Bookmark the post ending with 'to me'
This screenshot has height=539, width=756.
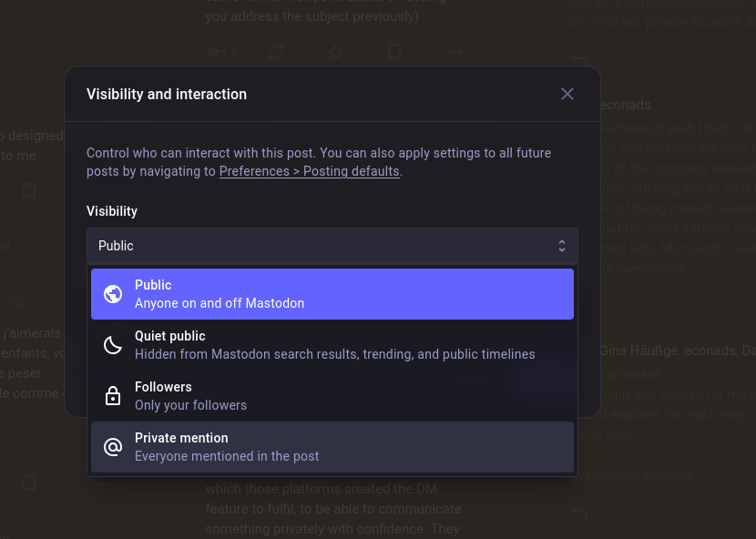pyautogui.click(x=29, y=190)
